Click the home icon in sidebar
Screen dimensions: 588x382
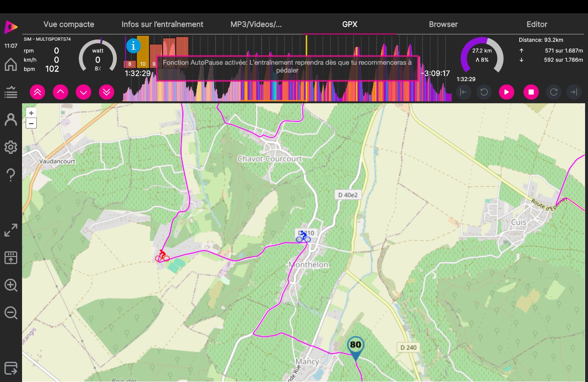(x=11, y=65)
